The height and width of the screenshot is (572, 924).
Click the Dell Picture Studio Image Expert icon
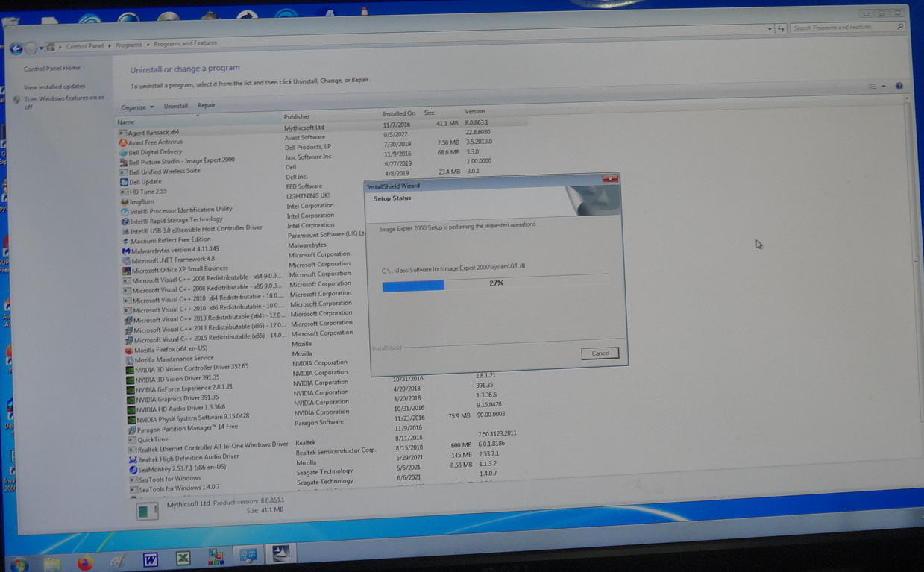click(x=124, y=162)
